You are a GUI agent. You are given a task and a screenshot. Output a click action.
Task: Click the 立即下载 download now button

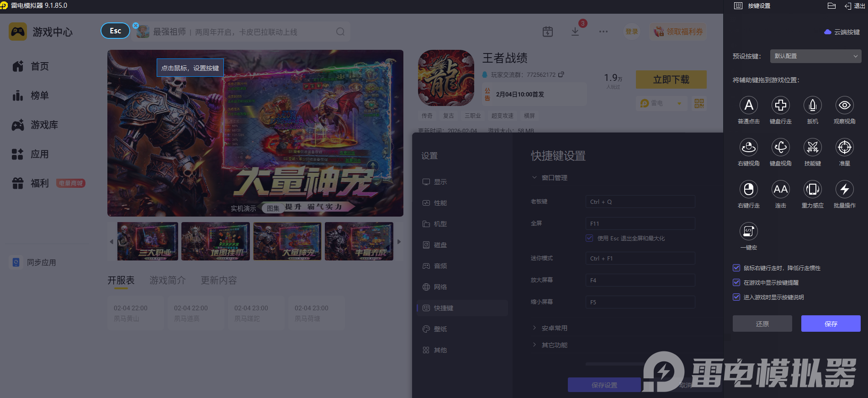tap(671, 80)
